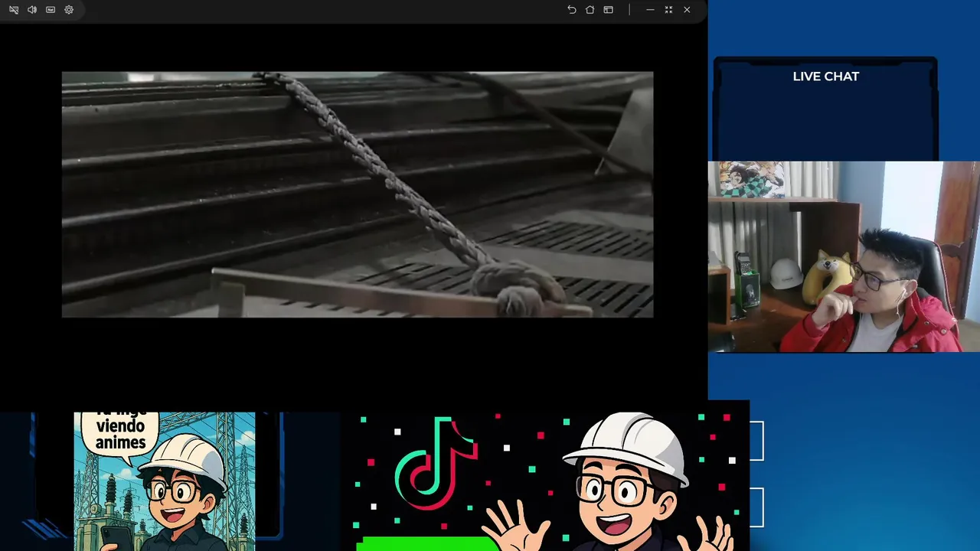
Task: Close the player window
Action: pos(687,10)
